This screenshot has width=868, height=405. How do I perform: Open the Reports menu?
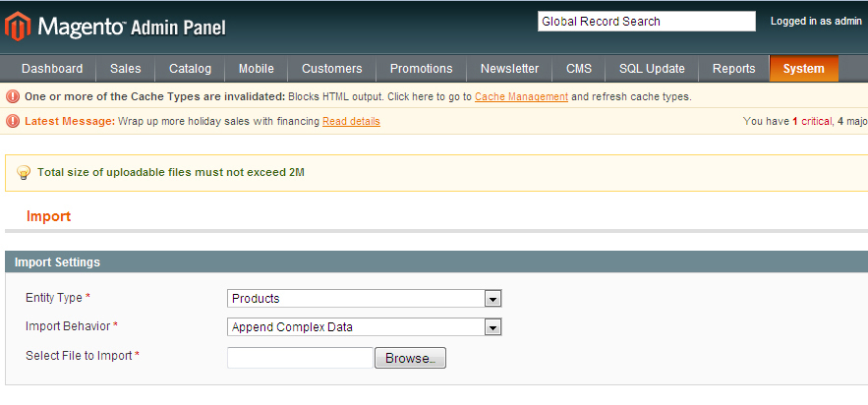pyautogui.click(x=733, y=69)
